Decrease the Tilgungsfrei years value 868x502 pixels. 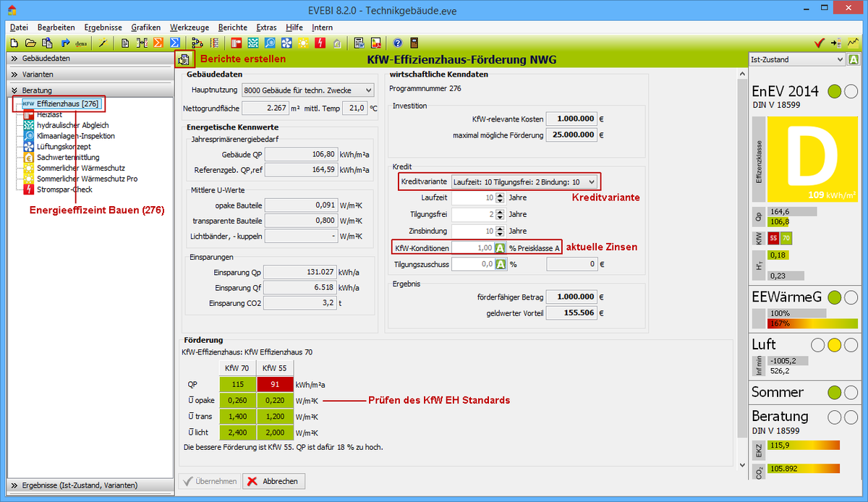501,218
